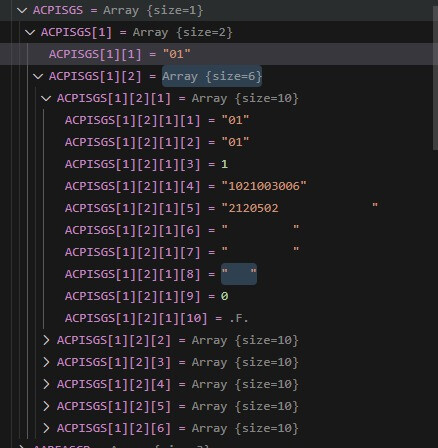Screen dimensions: 438x448
Task: Click the value "1021003006"
Action: pyautogui.click(x=264, y=186)
